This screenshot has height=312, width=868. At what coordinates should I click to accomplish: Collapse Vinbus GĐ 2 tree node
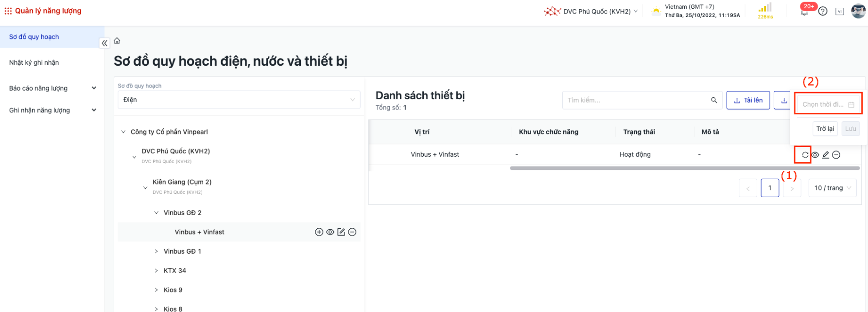point(156,213)
